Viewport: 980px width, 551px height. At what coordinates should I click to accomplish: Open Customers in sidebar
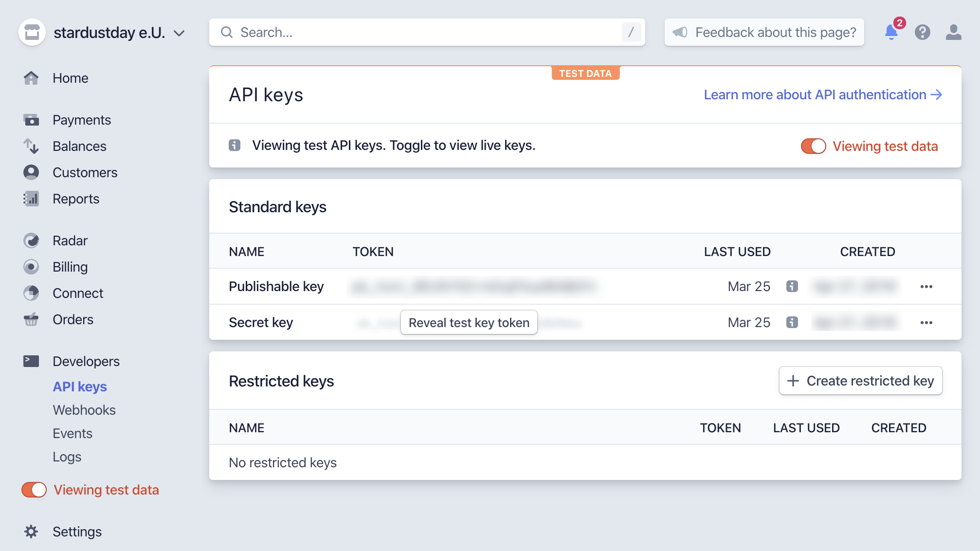click(x=85, y=172)
